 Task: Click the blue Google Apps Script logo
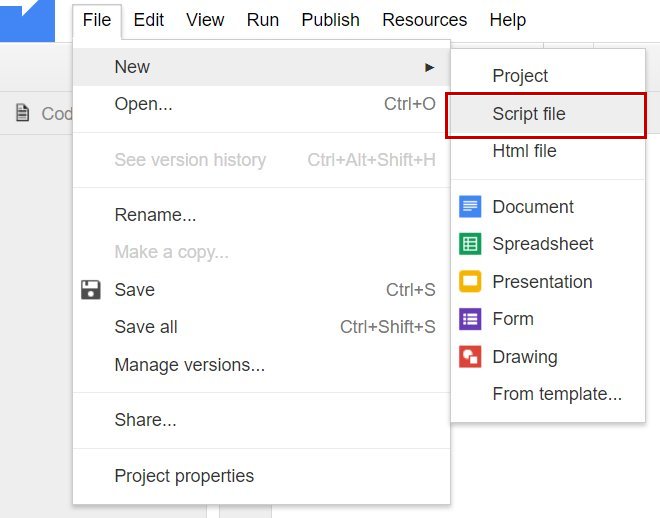click(27, 21)
